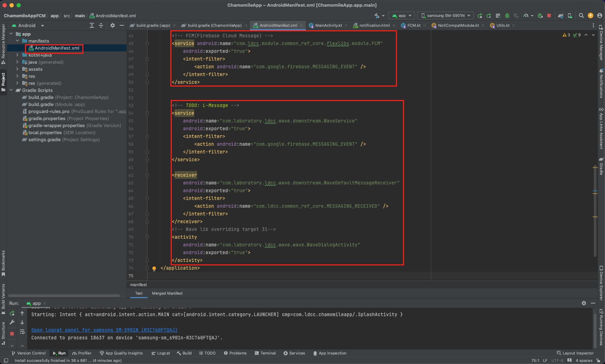
Task: Open logcat panel for samsung SM-S901N link
Action: (x=104, y=330)
